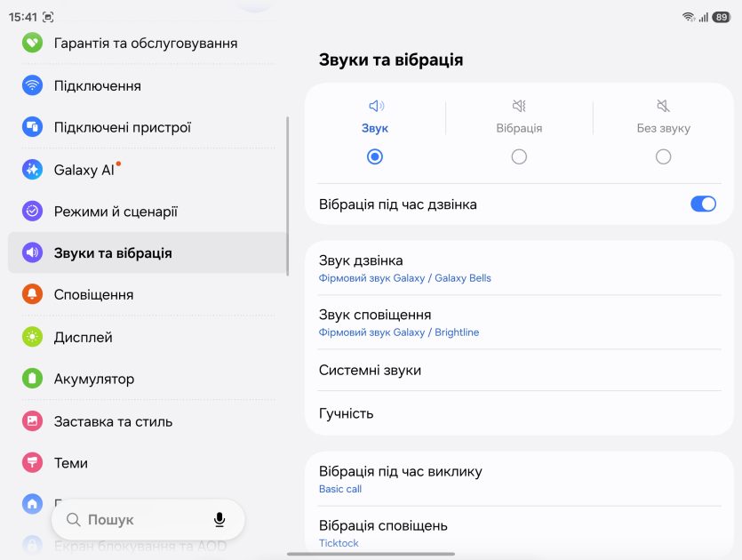Open Системні звуки

point(519,370)
